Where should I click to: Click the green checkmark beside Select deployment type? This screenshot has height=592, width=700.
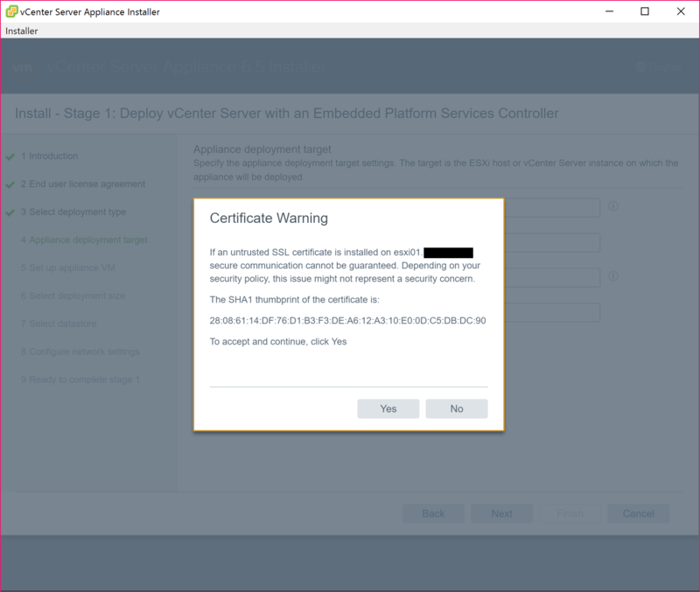pos(10,212)
